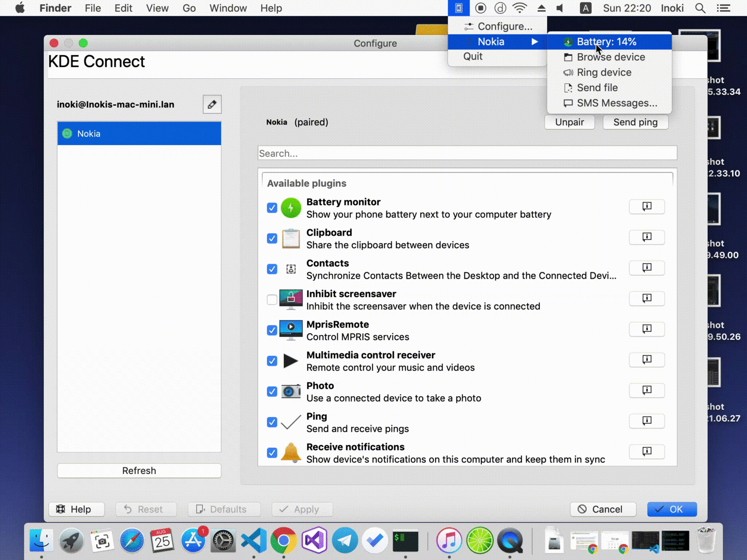Click the KDE Connect menu bar icon
Image resolution: width=747 pixels, height=560 pixels.
[458, 8]
